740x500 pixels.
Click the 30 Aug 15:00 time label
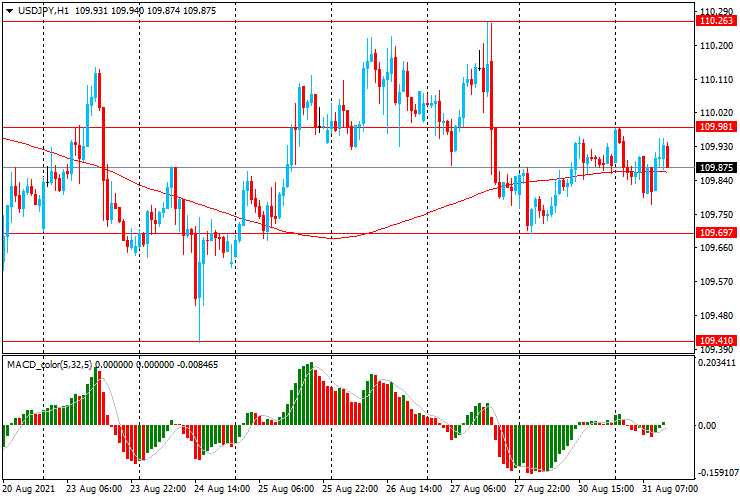[605, 488]
